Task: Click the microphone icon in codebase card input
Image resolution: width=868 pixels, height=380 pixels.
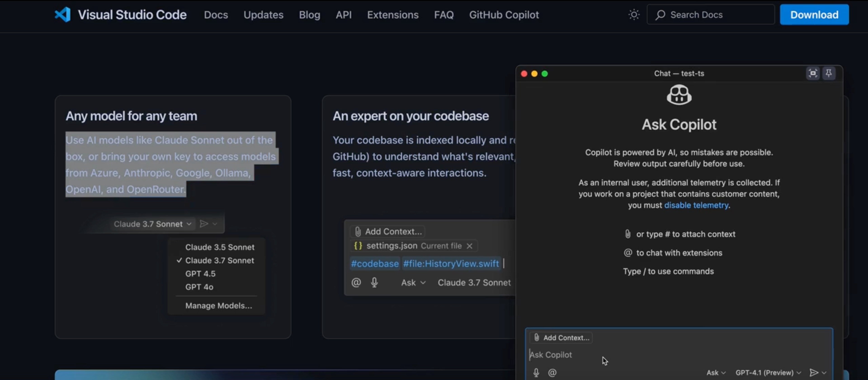Action: tap(374, 282)
